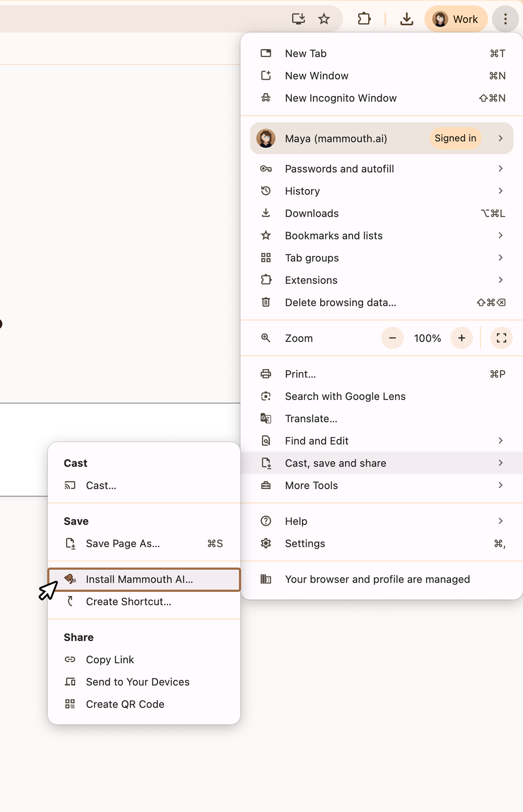Click the Find and Edit document icon
The width and height of the screenshot is (523, 812).
coord(266,441)
